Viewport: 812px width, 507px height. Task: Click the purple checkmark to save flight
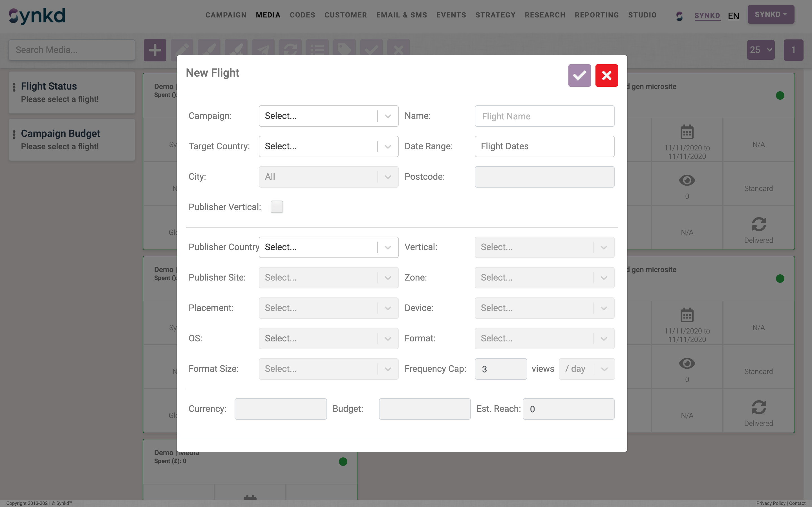[579, 75]
